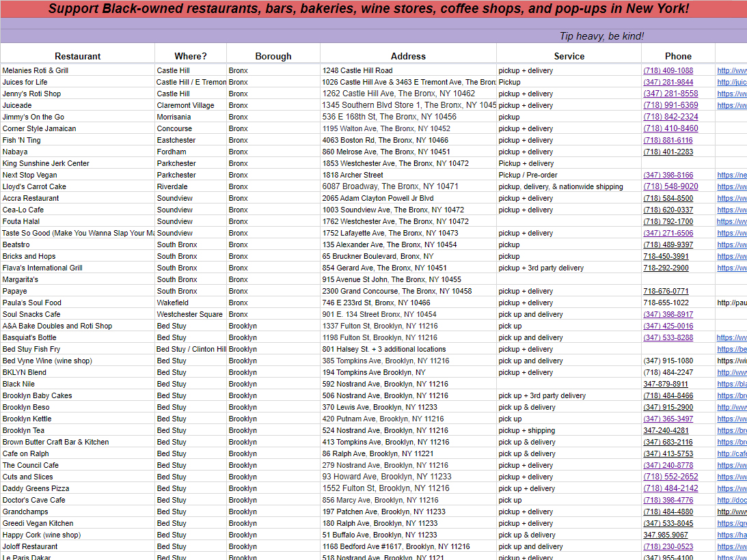Image resolution: width=747 pixels, height=560 pixels.
Task: Open phone link (718) 842-2324
Action: pyautogui.click(x=670, y=117)
